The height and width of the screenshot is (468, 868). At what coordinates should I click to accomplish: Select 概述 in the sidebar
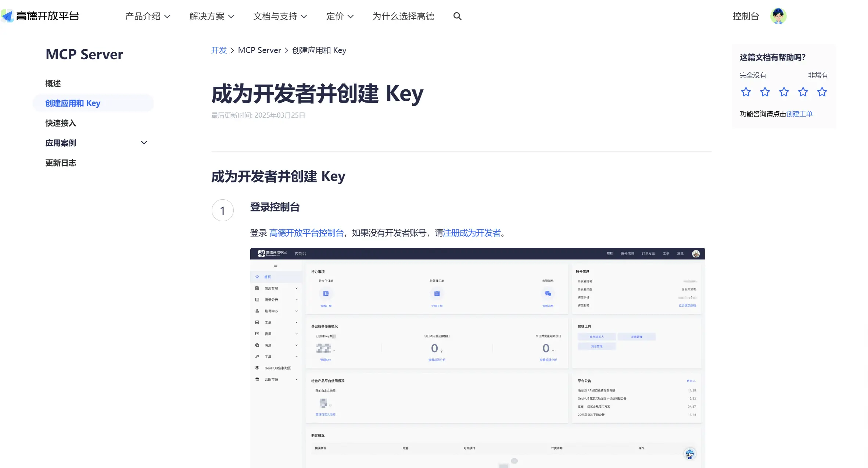click(x=53, y=83)
